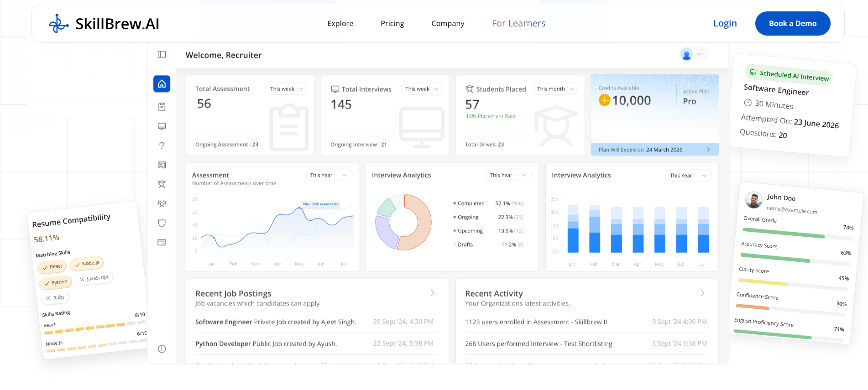Expand Students Placed This month dropdown
Image resolution: width=868 pixels, height=390 pixels.
[x=555, y=89]
